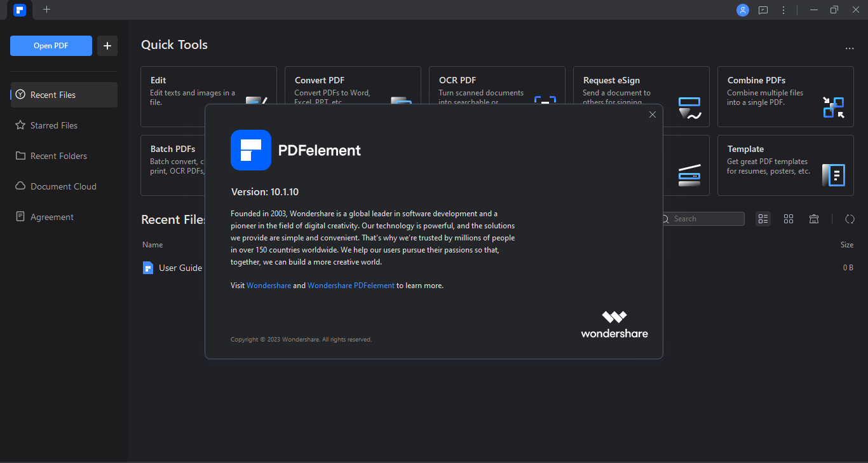Click the Version: 10.1.10 text
Viewport: 868px width, 463px height.
(264, 191)
